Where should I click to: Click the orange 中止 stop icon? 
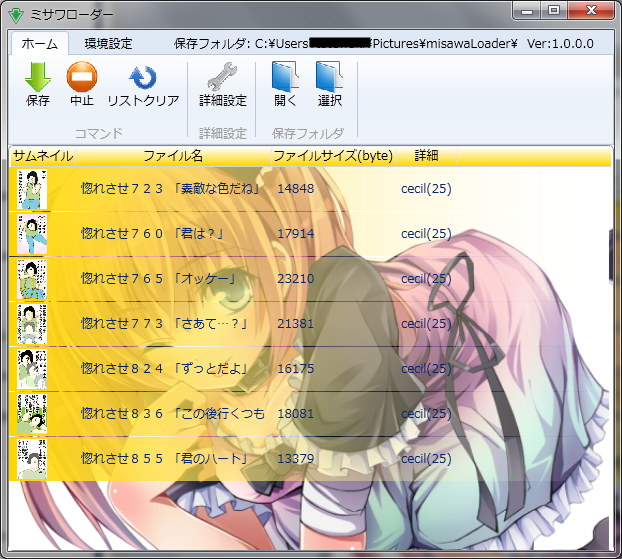click(82, 77)
